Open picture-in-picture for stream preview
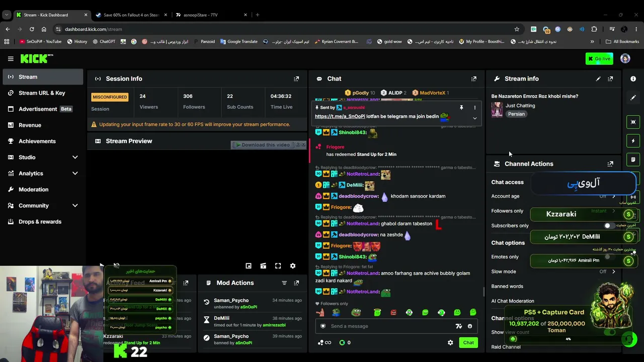Image resolution: width=644 pixels, height=362 pixels. pyautogui.click(x=249, y=265)
